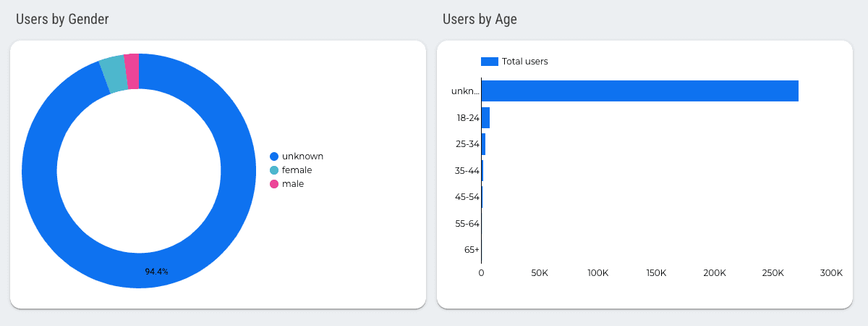Image resolution: width=868 pixels, height=326 pixels.
Task: Select the 'unknown' text in gender legend
Action: pyautogui.click(x=302, y=156)
